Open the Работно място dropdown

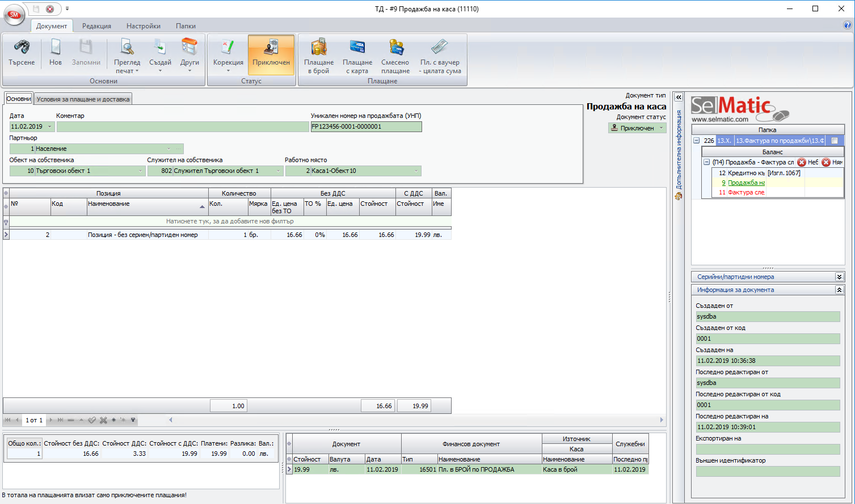point(416,171)
